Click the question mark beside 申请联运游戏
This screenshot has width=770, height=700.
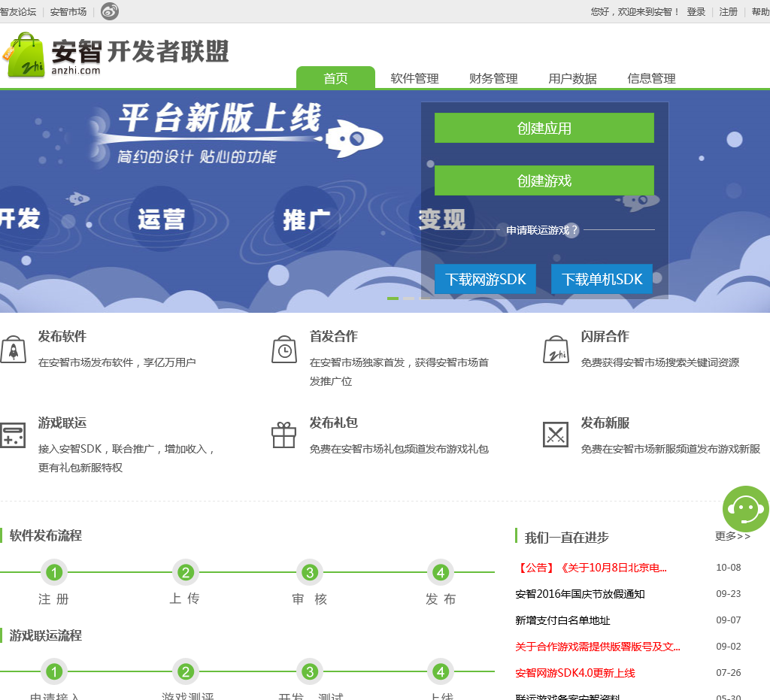[574, 230]
